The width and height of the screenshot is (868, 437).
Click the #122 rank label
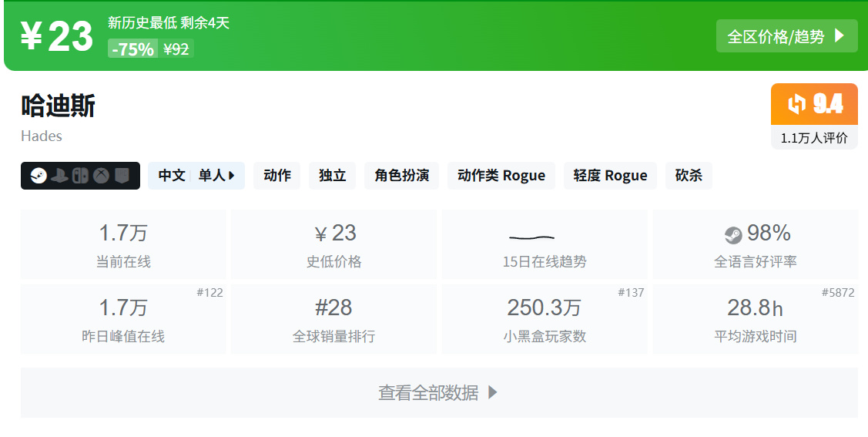209,292
